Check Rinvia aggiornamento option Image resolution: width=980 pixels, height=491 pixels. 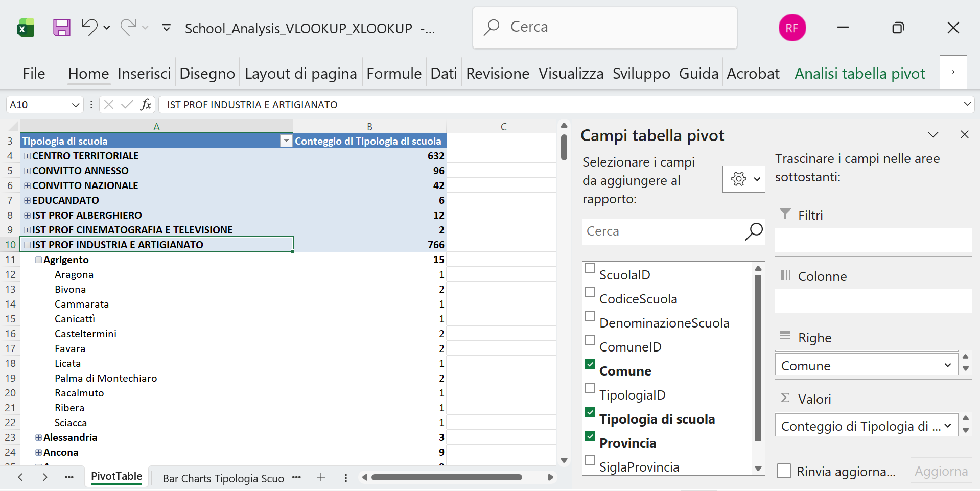[784, 471]
